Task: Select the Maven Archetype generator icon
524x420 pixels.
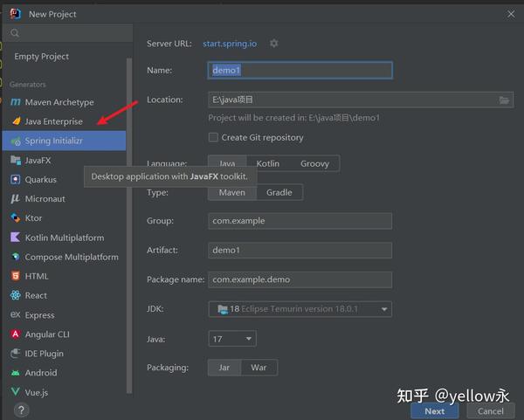Action: [16, 102]
